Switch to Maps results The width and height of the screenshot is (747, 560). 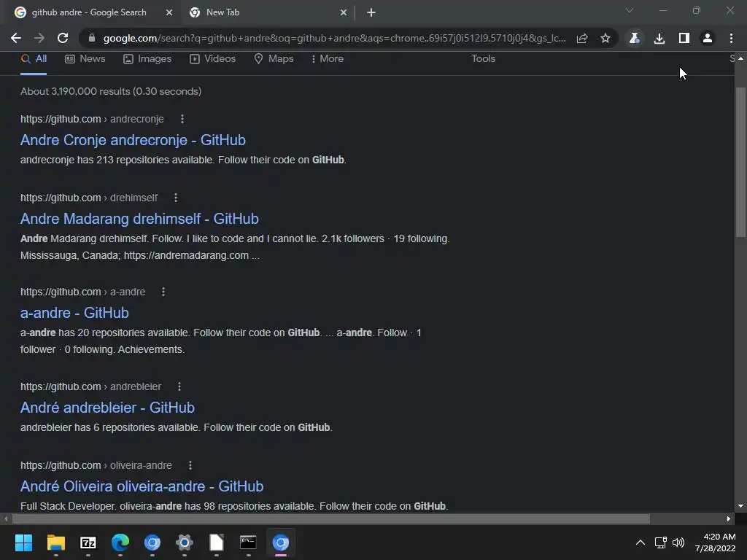(274, 59)
